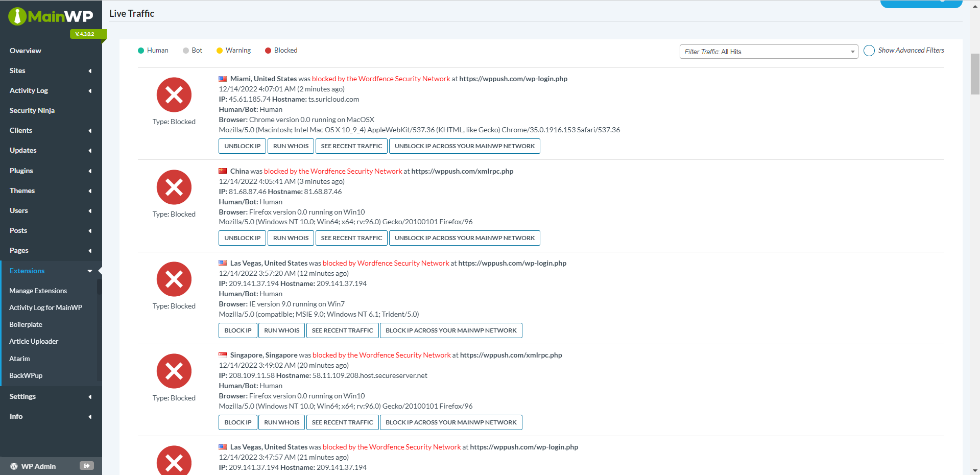The image size is (980, 475).
Task: Unblock Miami IP across your MainWP network
Action: (465, 146)
